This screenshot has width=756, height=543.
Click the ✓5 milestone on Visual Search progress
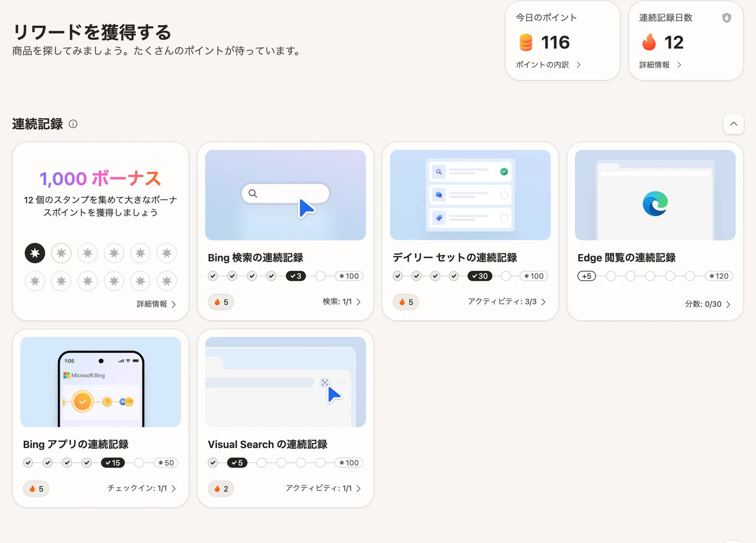click(x=237, y=463)
